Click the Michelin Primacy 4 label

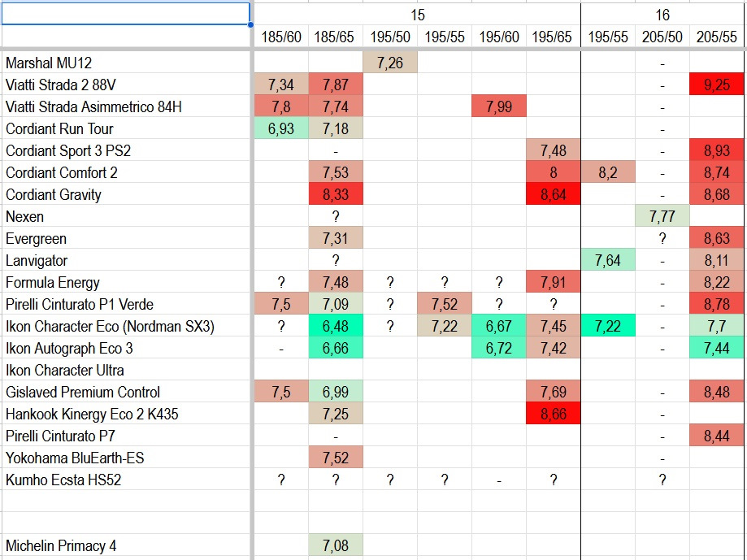coord(61,545)
